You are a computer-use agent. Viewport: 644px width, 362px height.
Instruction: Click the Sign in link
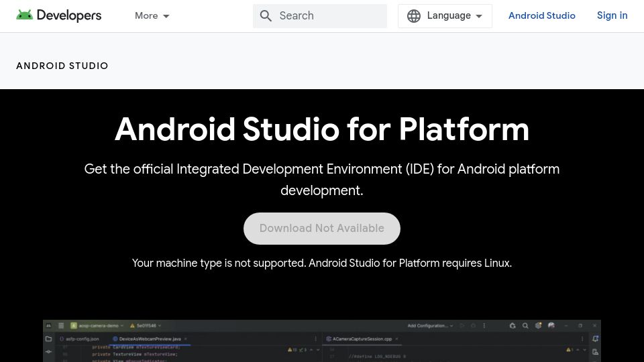612,15
